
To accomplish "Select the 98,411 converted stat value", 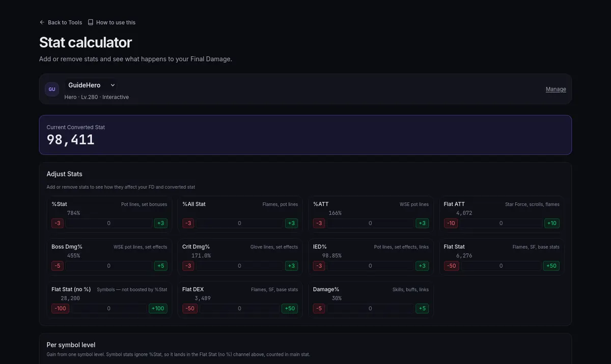I will (x=71, y=140).
